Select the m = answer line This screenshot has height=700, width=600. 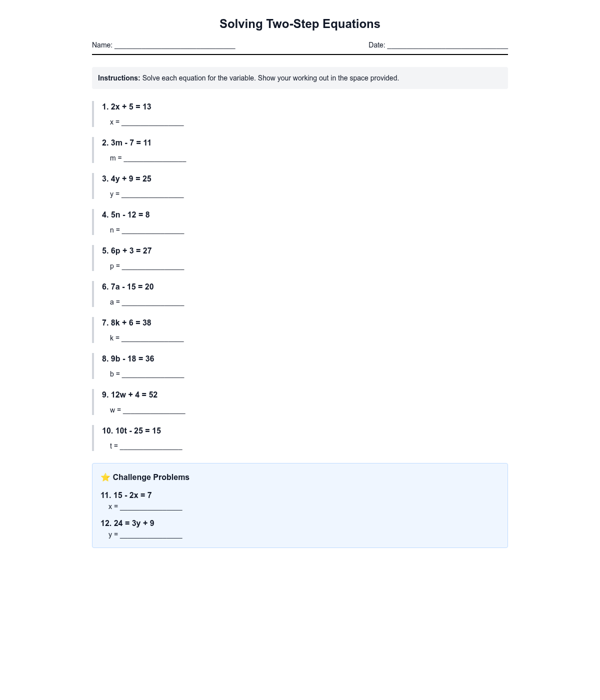[x=154, y=158]
